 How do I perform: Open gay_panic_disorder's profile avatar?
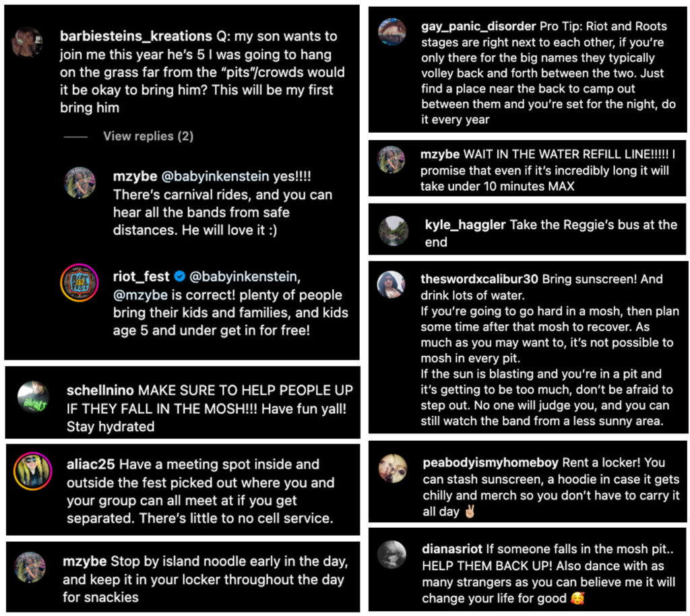pyautogui.click(x=391, y=32)
